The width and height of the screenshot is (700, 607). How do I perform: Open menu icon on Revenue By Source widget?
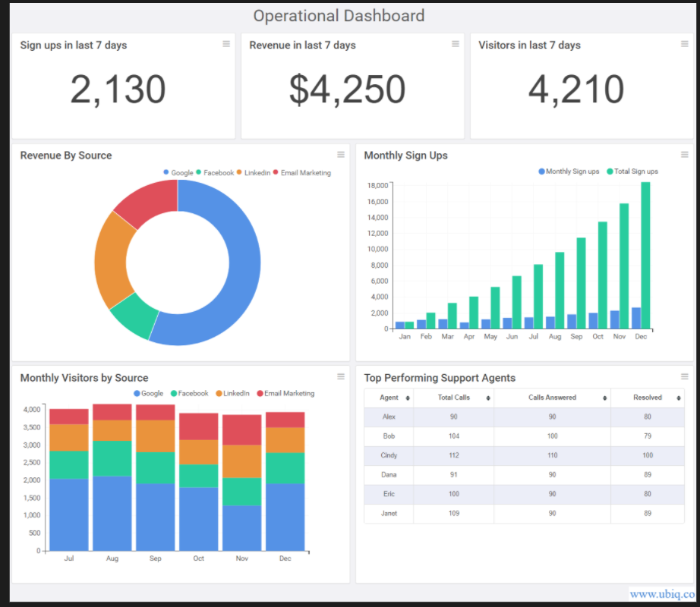(x=341, y=155)
